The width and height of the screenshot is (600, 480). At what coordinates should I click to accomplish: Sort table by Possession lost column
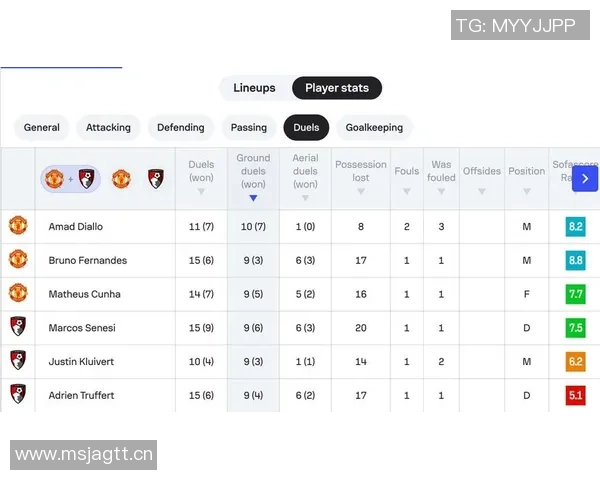(360, 177)
